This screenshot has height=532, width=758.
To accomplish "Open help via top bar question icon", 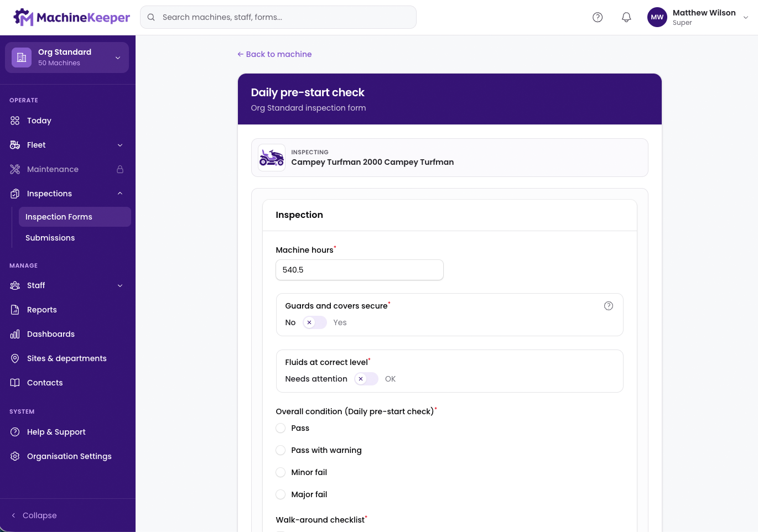I will [598, 17].
